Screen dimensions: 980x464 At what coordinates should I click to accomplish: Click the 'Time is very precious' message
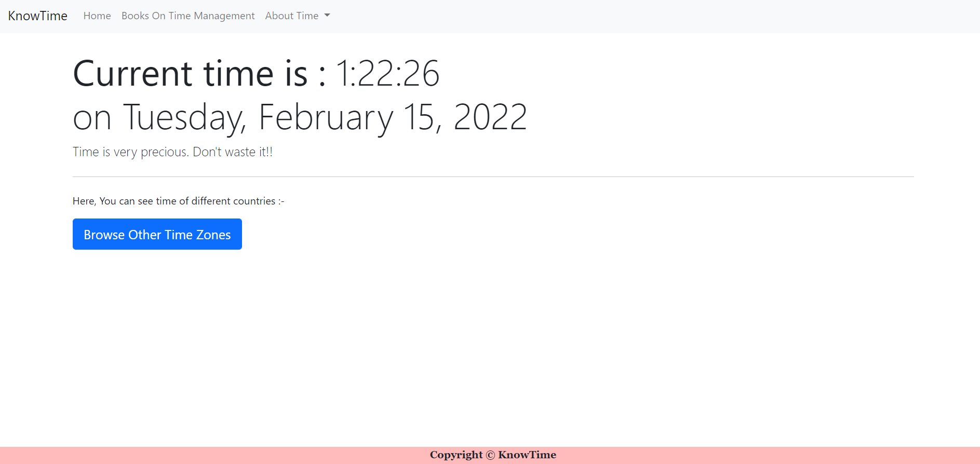coord(172,152)
